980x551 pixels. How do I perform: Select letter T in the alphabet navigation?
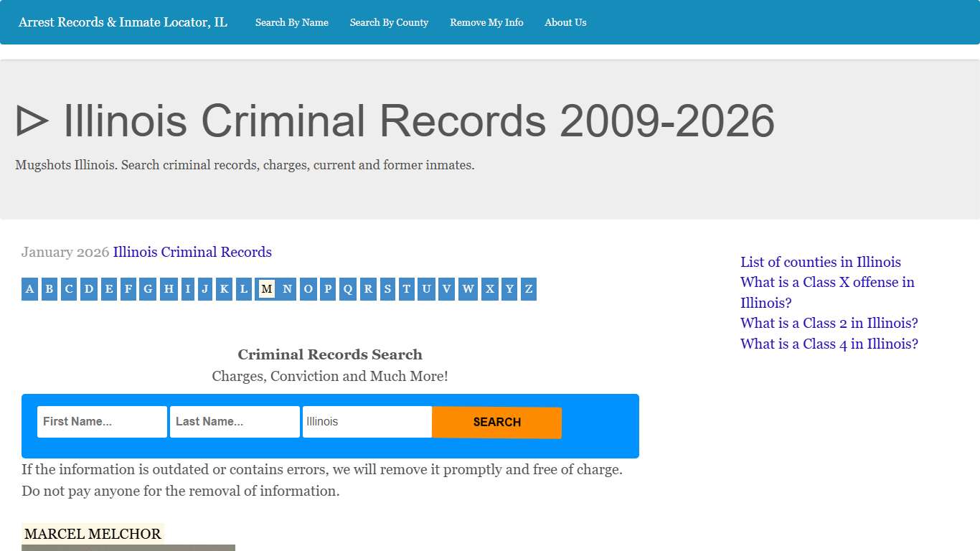click(407, 288)
